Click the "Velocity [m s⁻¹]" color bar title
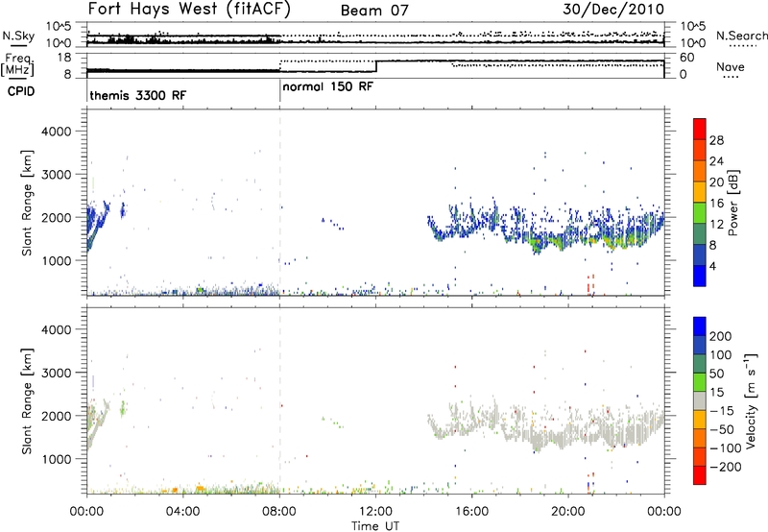The image size is (768, 532). [751, 400]
